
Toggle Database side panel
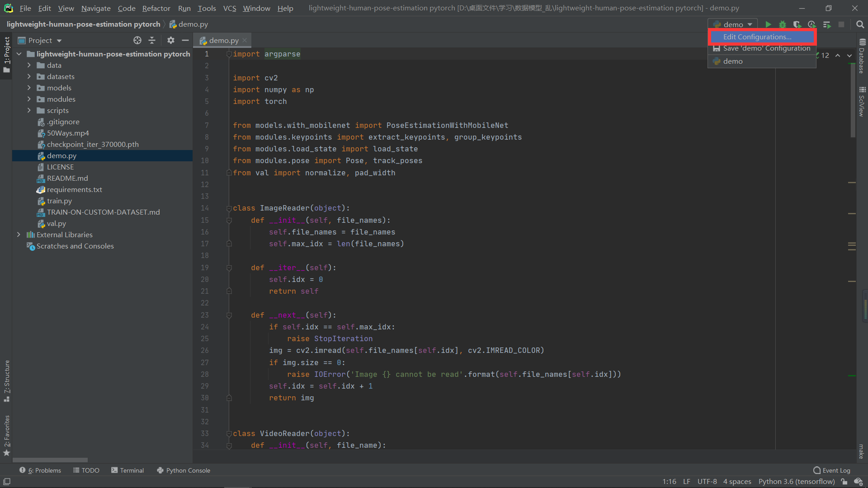(862, 56)
